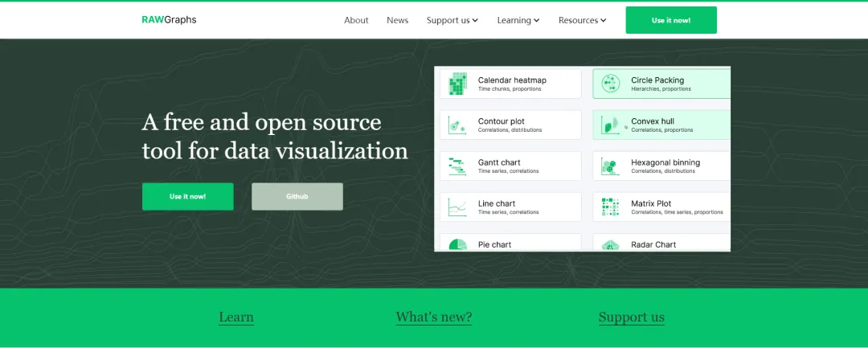
Task: Click the Radar Chart icon
Action: 610,244
